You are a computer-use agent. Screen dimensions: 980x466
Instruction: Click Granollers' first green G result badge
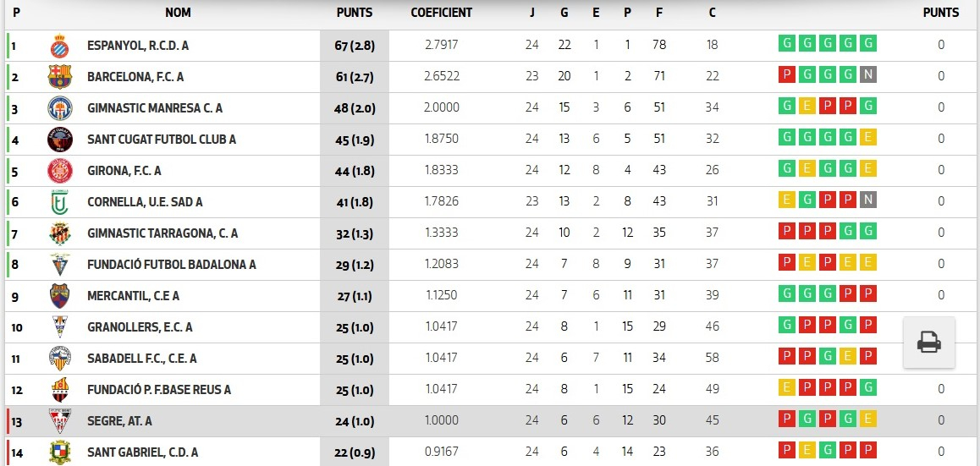(787, 326)
